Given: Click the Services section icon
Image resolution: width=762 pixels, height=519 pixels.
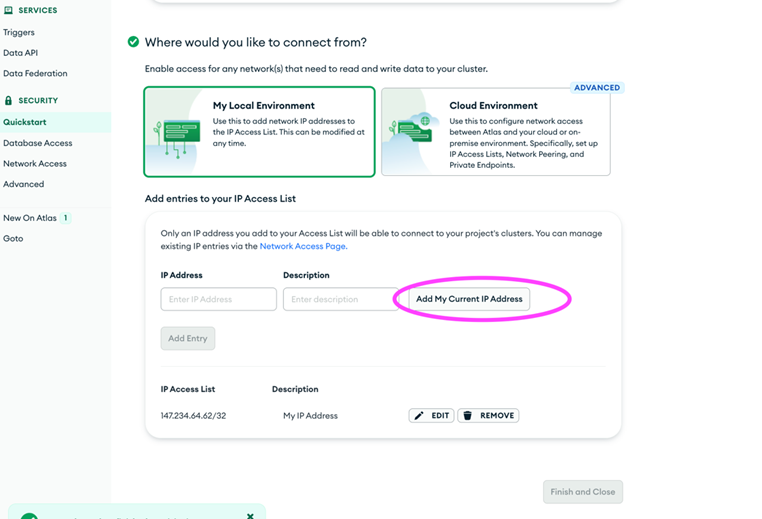Looking at the screenshot, I should (8, 10).
